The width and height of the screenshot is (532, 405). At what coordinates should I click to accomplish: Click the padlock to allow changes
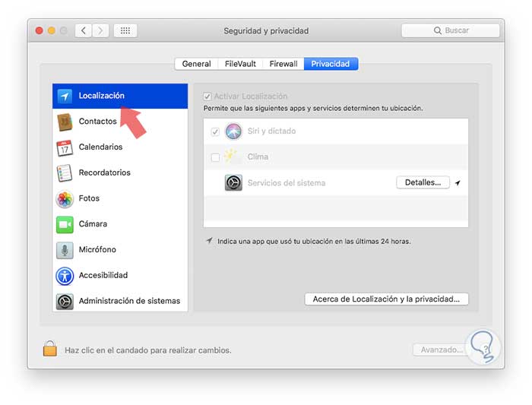click(50, 348)
